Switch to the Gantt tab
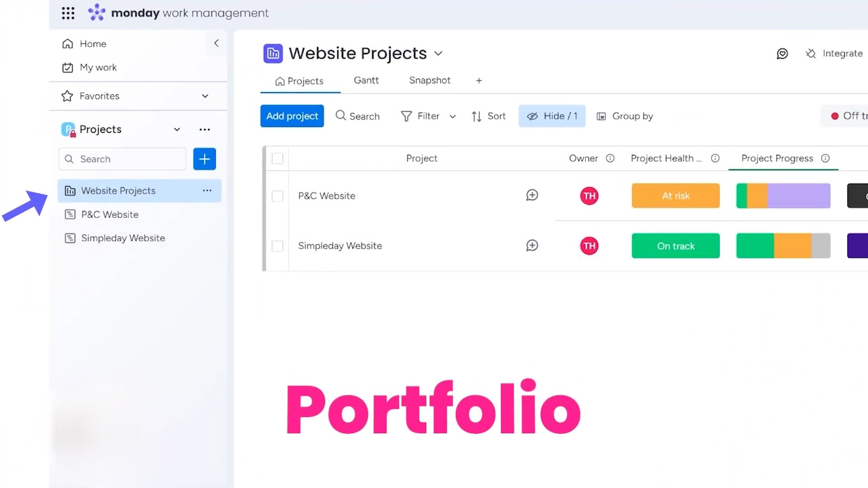This screenshot has width=868, height=488. pos(366,80)
